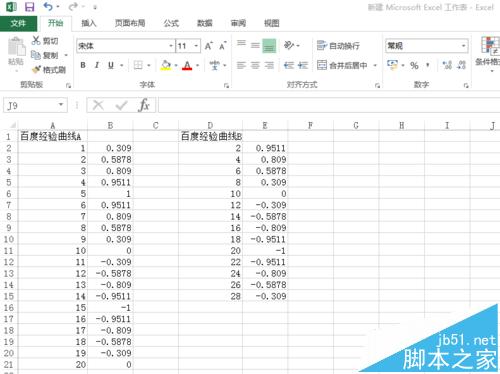The width and height of the screenshot is (500, 374).
Task: Copy the selection with the Copy icon
Action: click(36, 55)
